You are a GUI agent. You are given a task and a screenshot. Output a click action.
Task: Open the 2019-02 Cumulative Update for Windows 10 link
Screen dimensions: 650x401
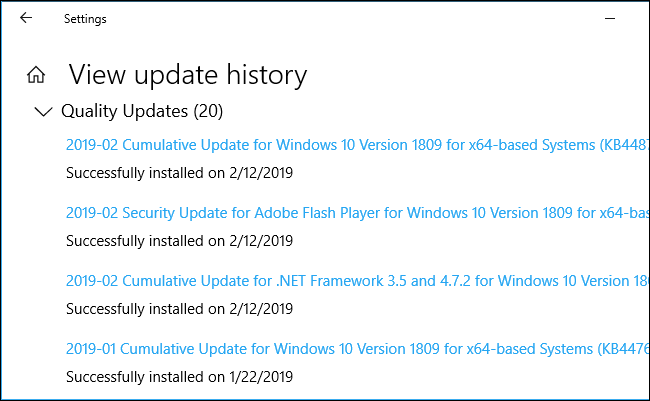[x=300, y=145]
